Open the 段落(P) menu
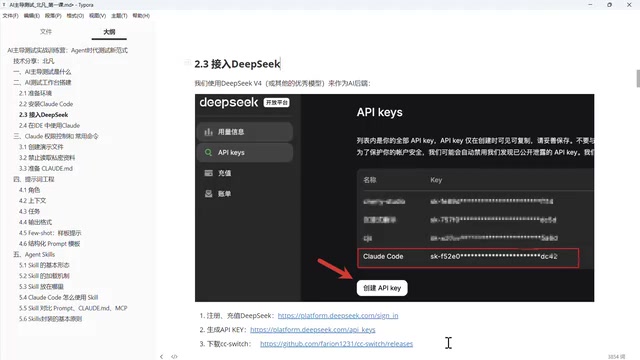The width and height of the screenshot is (640, 360). click(53, 16)
